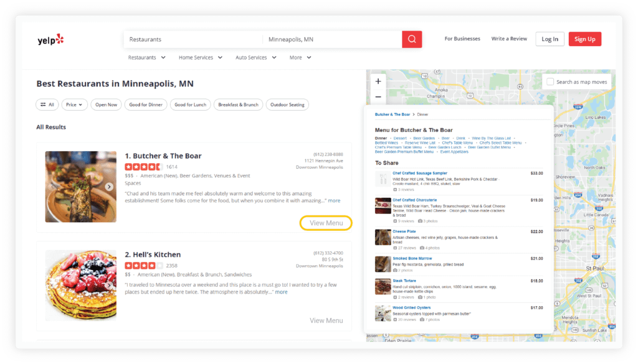Click the Sign Up button

(x=584, y=39)
